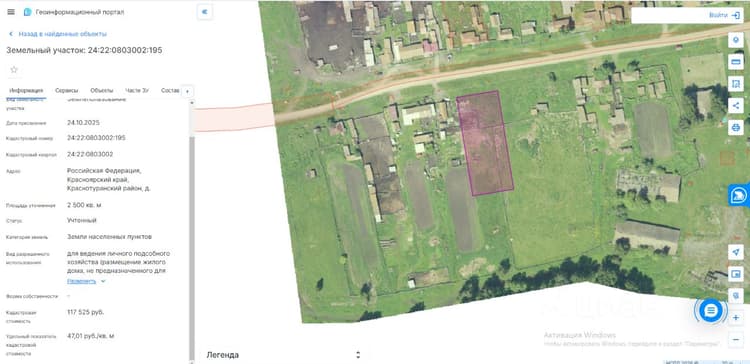Activate the area selection tool
The width and height of the screenshot is (750, 364).
coord(735,84)
